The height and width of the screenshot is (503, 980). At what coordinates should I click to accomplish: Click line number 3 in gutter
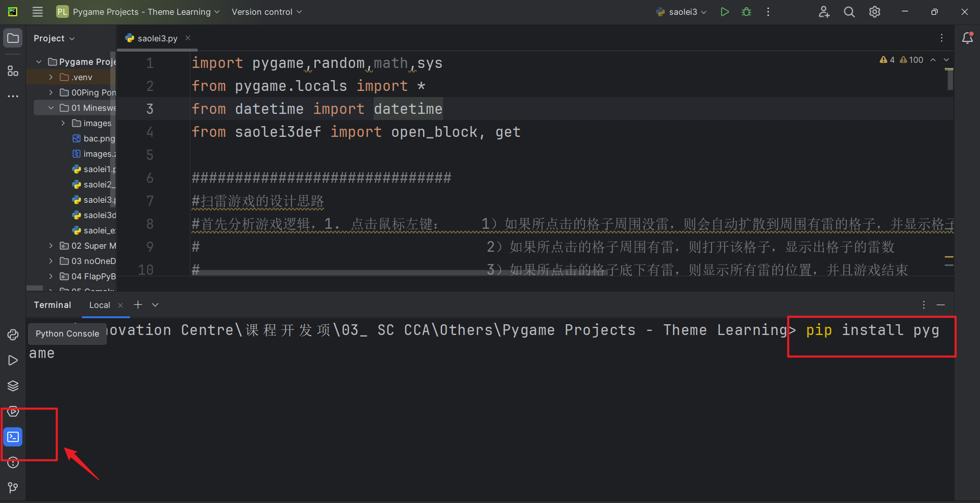point(150,109)
